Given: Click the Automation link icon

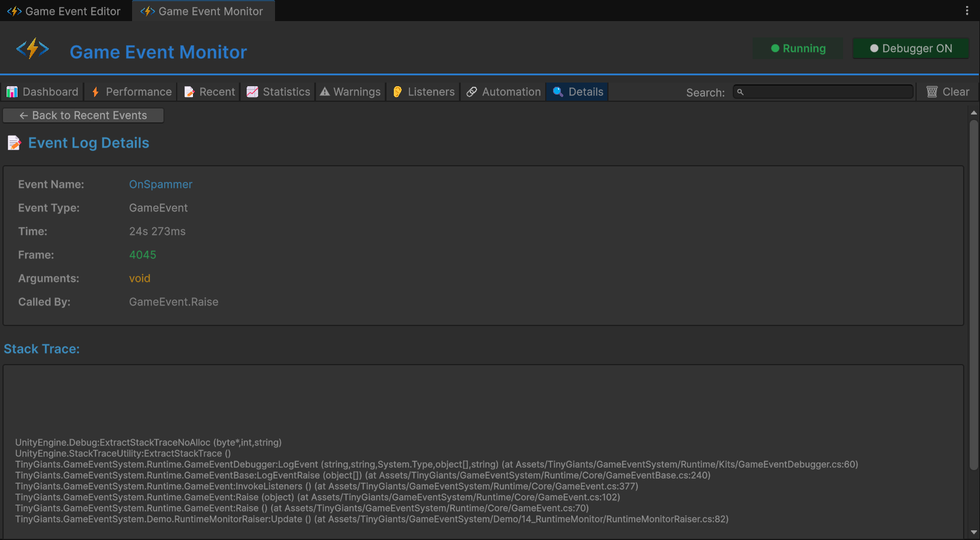Looking at the screenshot, I should point(472,92).
